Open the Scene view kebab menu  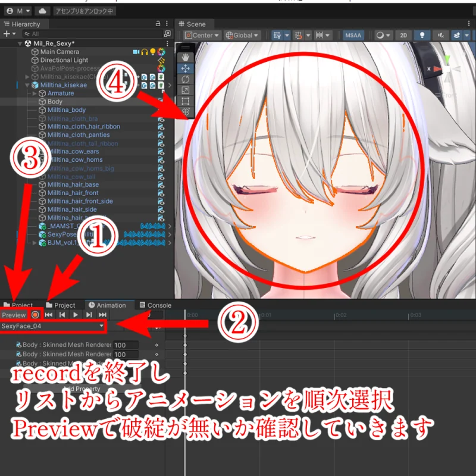click(x=469, y=24)
